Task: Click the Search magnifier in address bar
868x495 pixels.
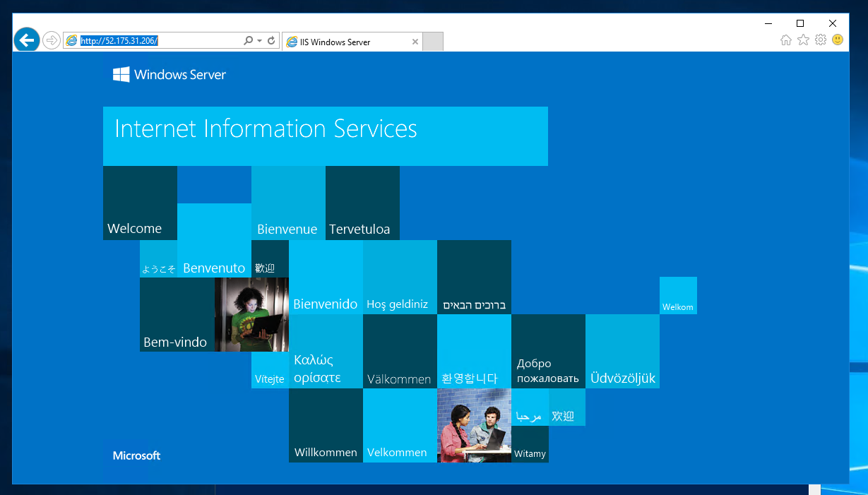Action: click(248, 41)
